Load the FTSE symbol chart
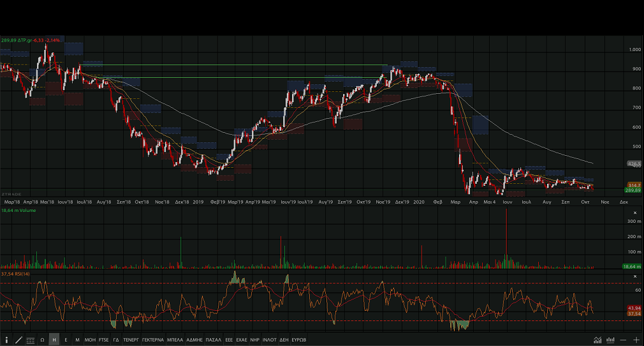This screenshot has width=644, height=346. click(103, 340)
